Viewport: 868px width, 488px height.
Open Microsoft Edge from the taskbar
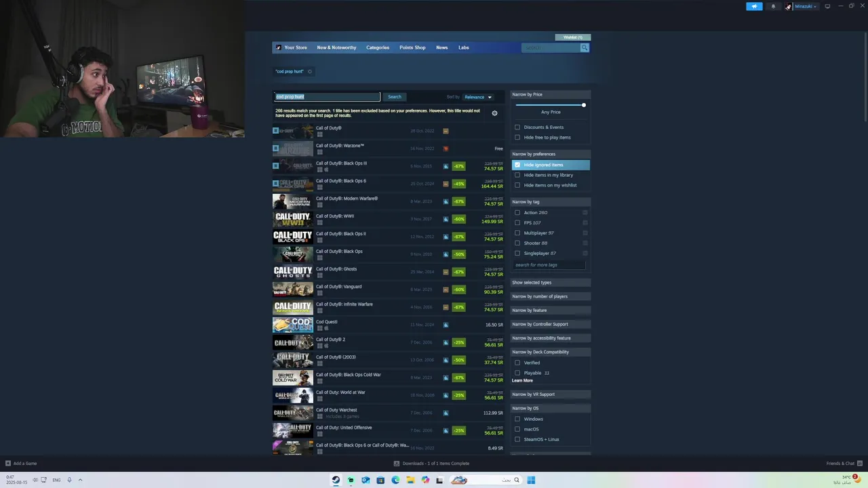click(395, 480)
